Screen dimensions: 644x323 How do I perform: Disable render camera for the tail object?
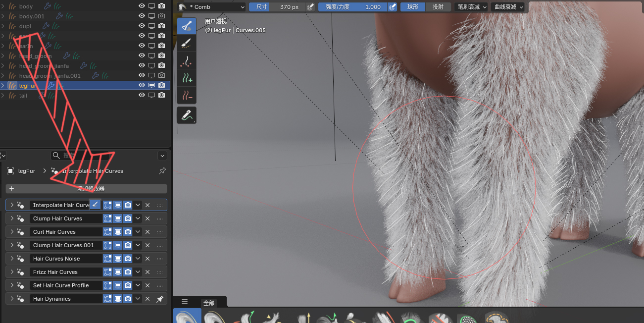pos(161,95)
